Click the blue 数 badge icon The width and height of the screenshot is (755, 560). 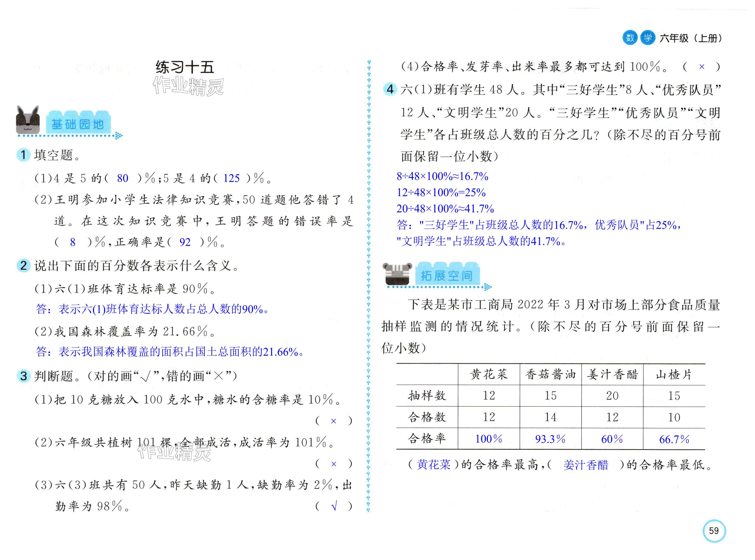coord(630,38)
